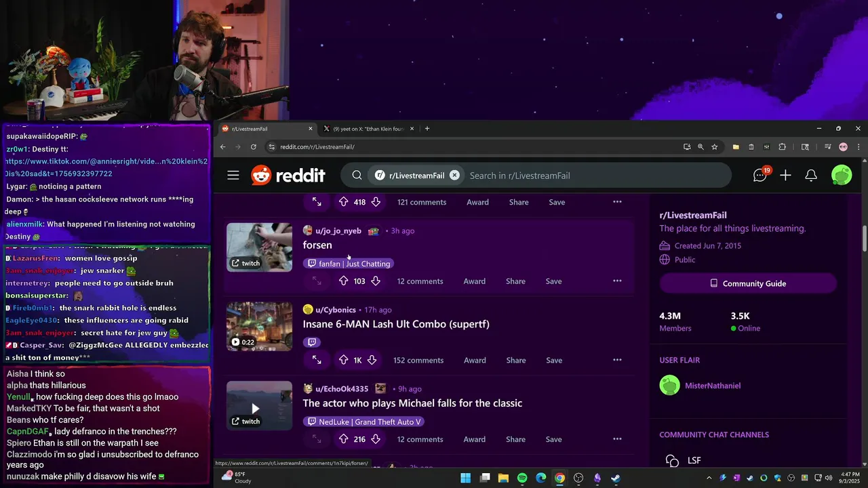Upvote the forsen post
This screenshot has width=868, height=488.
pos(343,281)
